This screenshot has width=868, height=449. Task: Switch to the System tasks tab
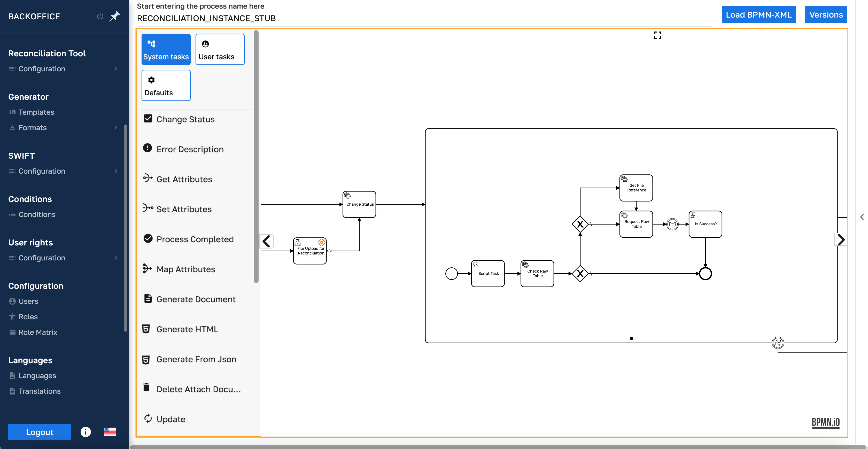pos(166,49)
